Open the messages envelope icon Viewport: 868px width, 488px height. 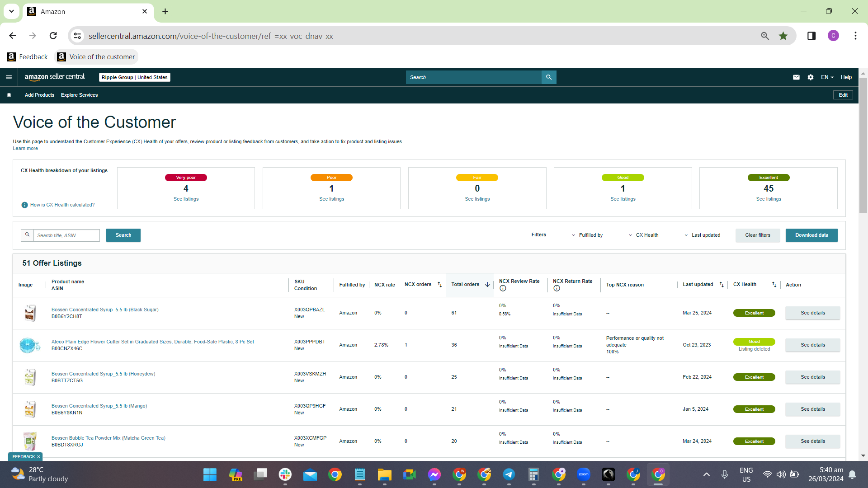coord(796,77)
